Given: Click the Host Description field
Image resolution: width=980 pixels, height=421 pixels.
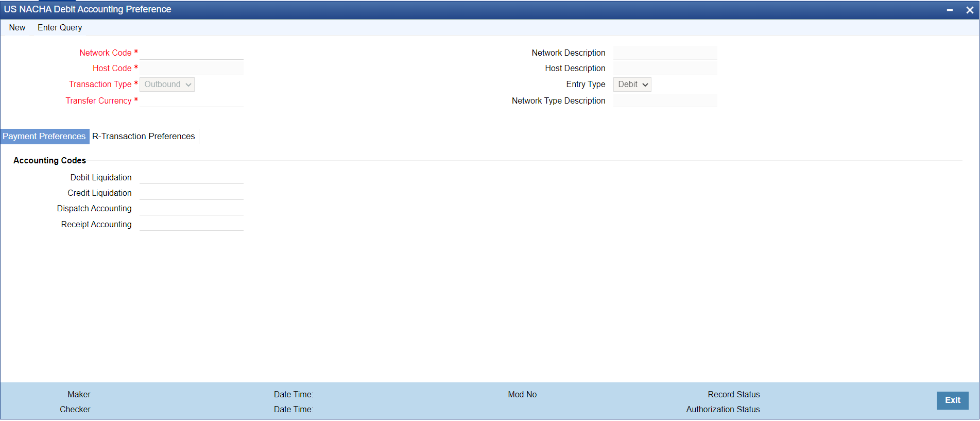Looking at the screenshot, I should (665, 68).
